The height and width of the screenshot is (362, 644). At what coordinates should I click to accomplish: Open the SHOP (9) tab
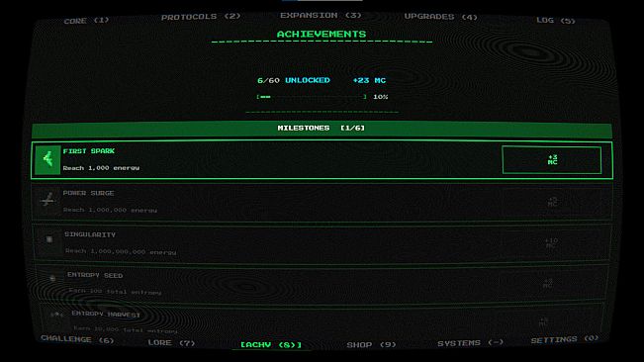[371, 345]
